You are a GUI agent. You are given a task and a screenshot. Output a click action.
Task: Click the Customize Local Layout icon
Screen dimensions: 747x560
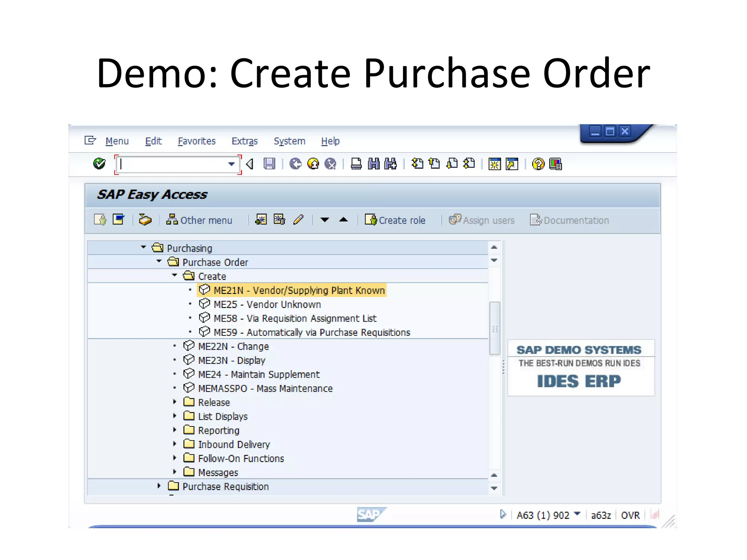point(556,164)
